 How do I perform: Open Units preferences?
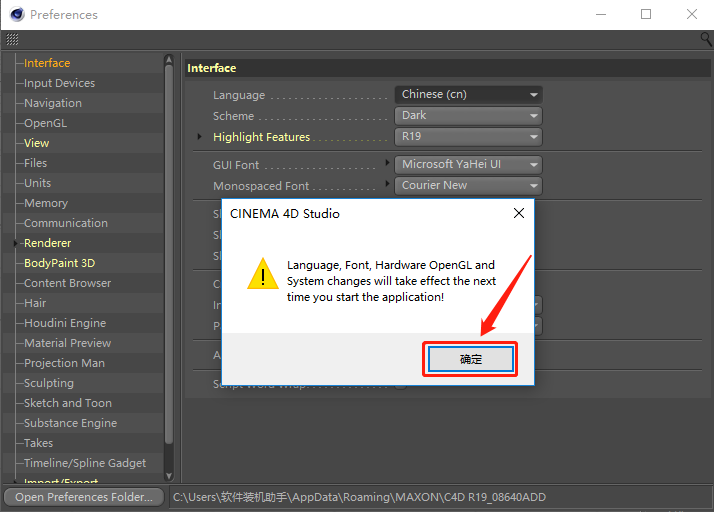pyautogui.click(x=37, y=183)
